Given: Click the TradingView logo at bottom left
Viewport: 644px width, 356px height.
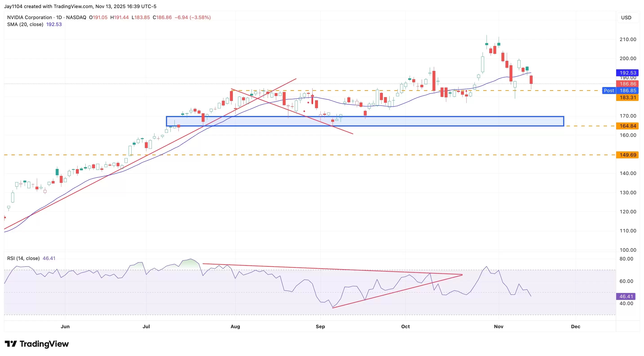Looking at the screenshot, I should 37,344.
